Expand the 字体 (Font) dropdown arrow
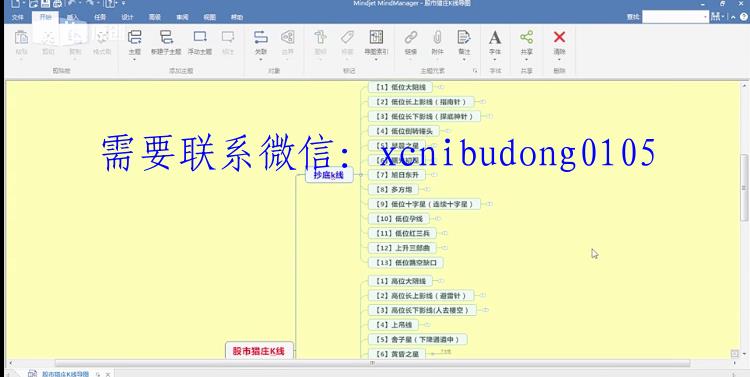The height and width of the screenshot is (377, 750). pos(495,59)
